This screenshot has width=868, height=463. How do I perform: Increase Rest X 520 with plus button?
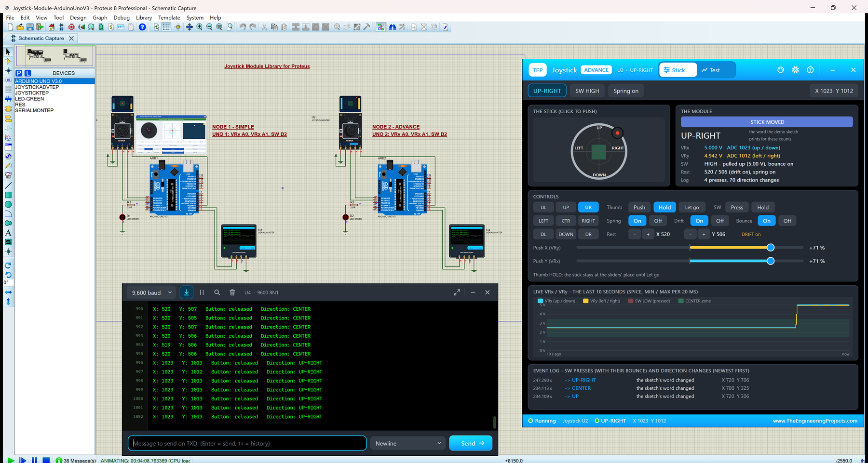pyautogui.click(x=648, y=234)
